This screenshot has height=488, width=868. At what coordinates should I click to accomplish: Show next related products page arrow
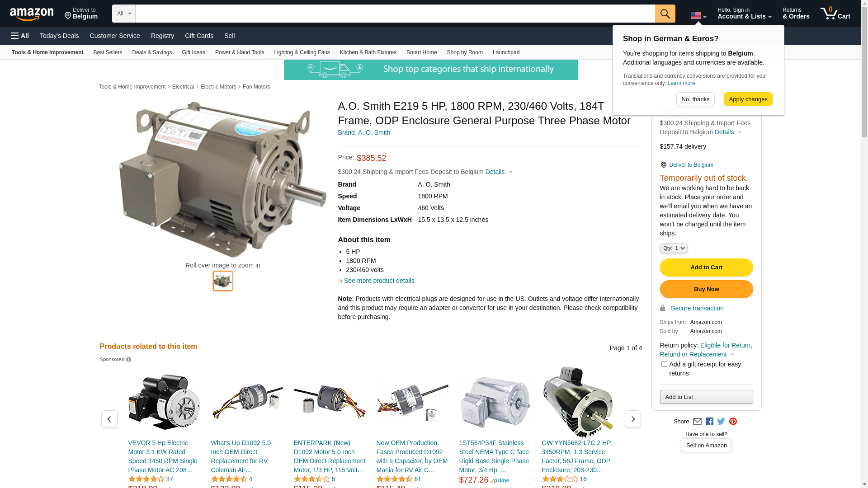[632, 419]
